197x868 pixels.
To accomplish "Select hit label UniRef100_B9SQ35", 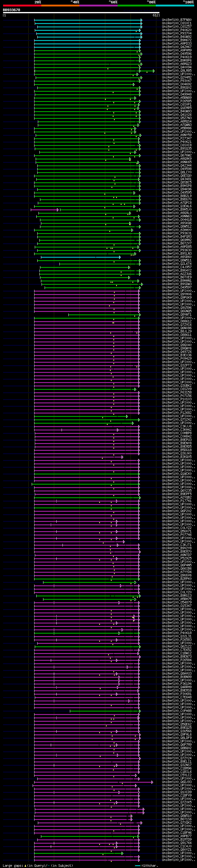I will tap(177, 149).
